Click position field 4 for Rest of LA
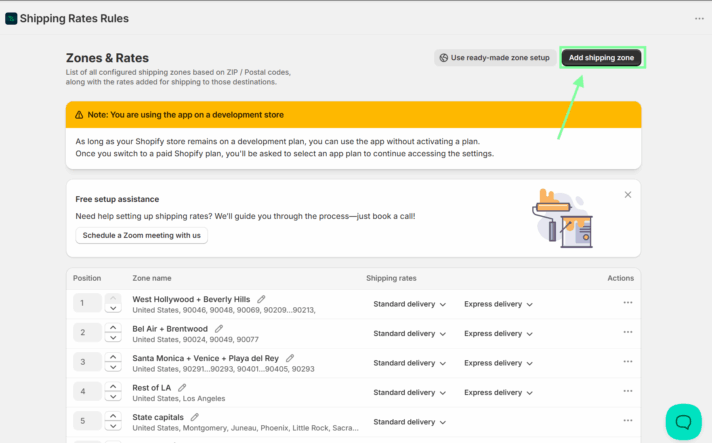 click(87, 391)
